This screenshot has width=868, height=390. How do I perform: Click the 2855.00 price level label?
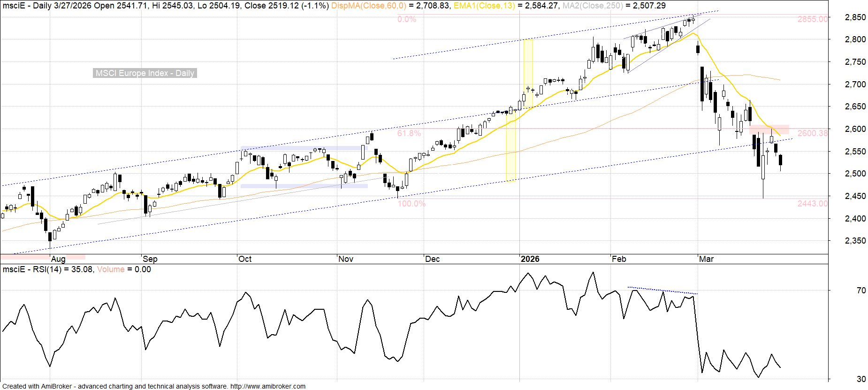coord(812,19)
